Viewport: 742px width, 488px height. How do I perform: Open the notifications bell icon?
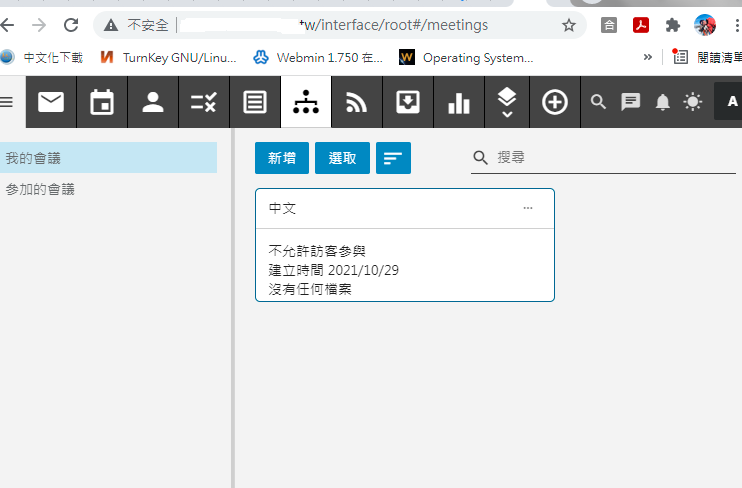coord(662,101)
